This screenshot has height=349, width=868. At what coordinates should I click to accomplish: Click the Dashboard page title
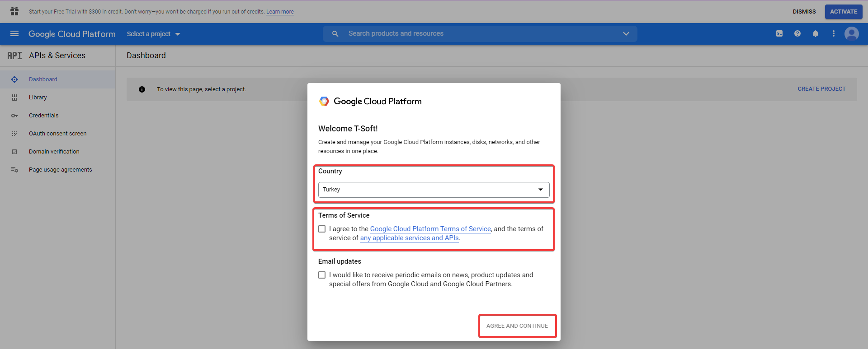(x=146, y=56)
